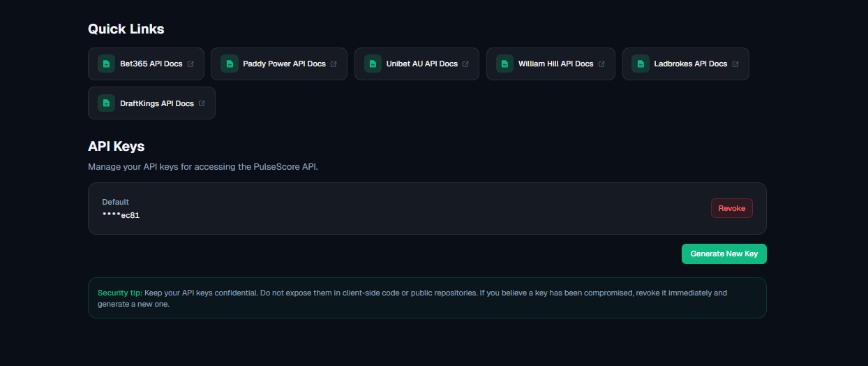Click the Default key name label
This screenshot has width=868, height=366.
[x=116, y=202]
